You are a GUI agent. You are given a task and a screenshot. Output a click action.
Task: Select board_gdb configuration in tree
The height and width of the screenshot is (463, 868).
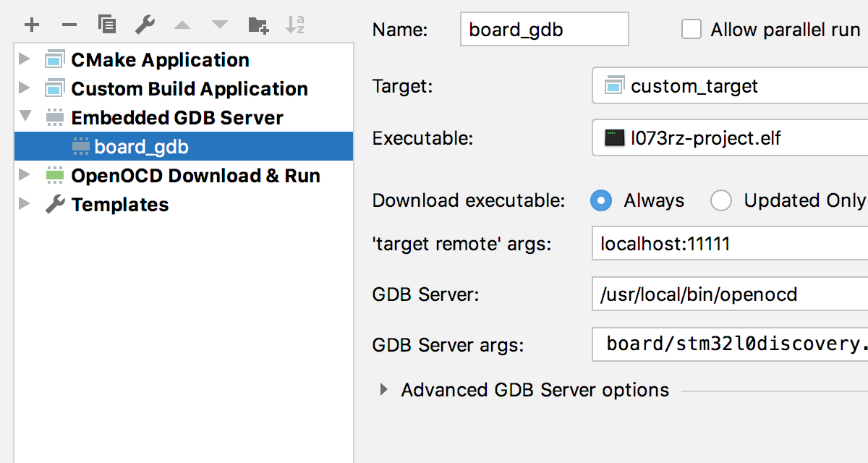[x=184, y=146]
